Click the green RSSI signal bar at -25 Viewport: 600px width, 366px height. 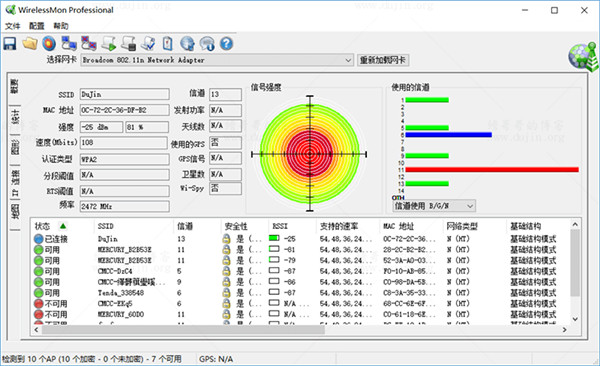point(274,238)
